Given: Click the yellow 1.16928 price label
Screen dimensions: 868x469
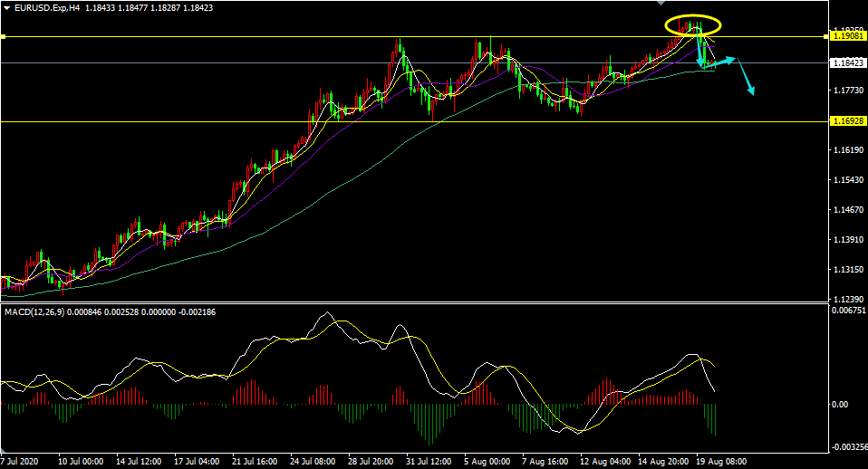Looking at the screenshot, I should [x=847, y=121].
